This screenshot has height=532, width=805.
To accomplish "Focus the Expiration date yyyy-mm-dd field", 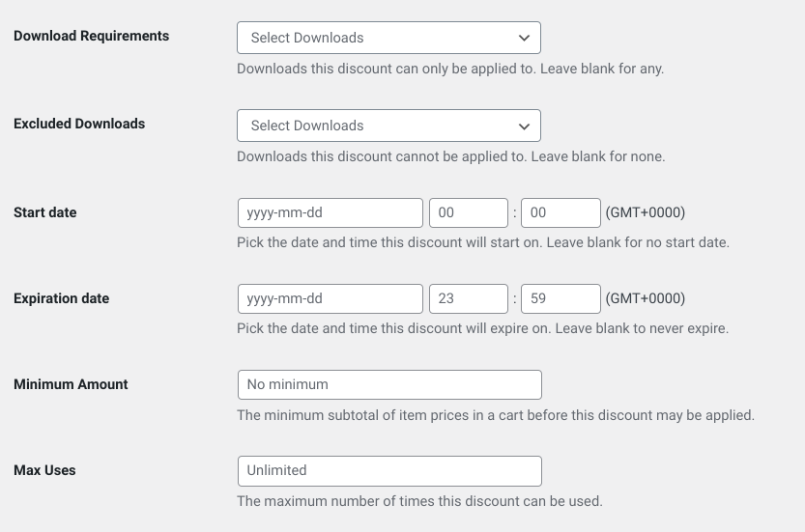I will click(x=330, y=298).
